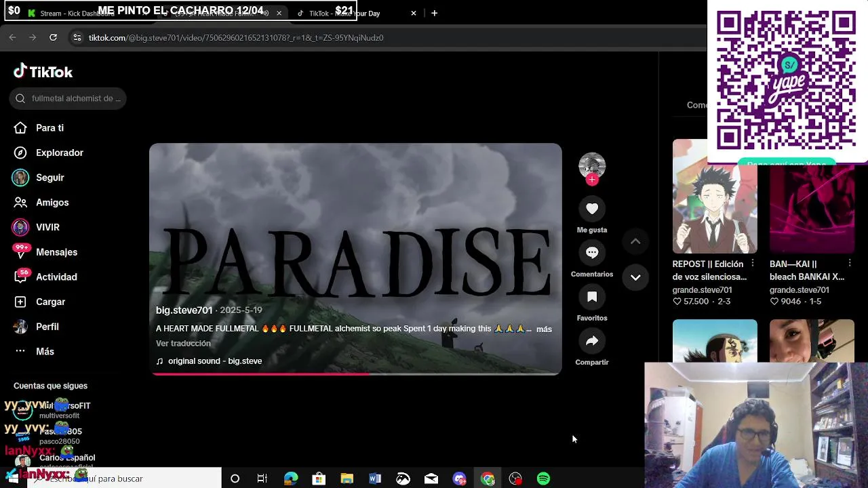The height and width of the screenshot is (488, 868).
Task: Click the search field with fullmetal alchemist
Action: [68, 98]
